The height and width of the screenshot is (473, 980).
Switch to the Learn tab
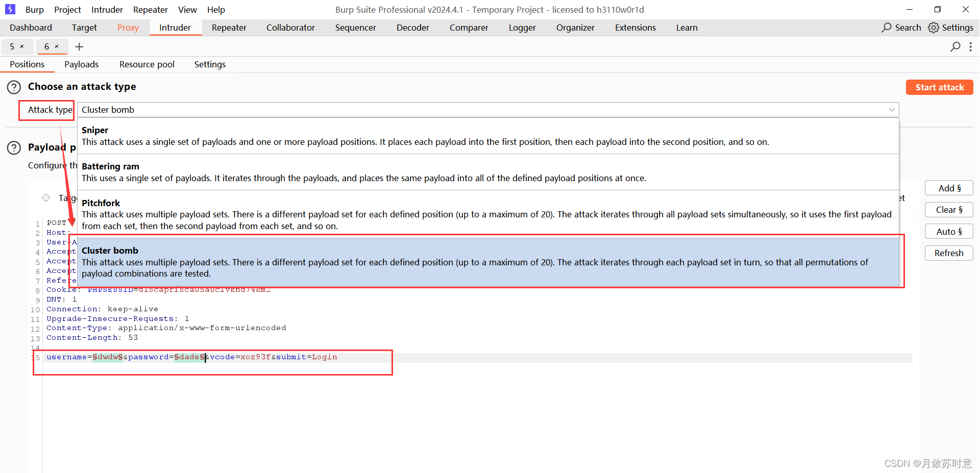[687, 28]
